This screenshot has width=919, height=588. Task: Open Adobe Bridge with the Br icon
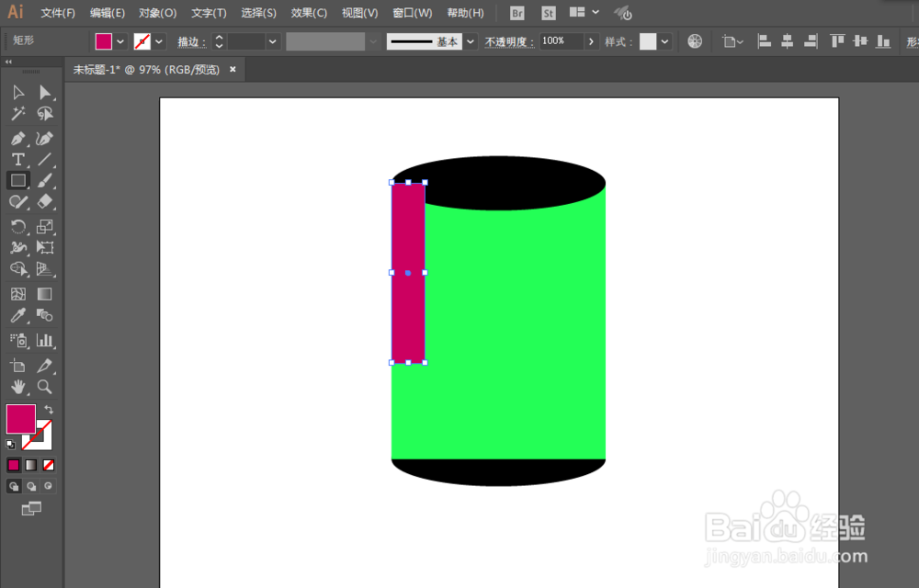[x=516, y=12]
